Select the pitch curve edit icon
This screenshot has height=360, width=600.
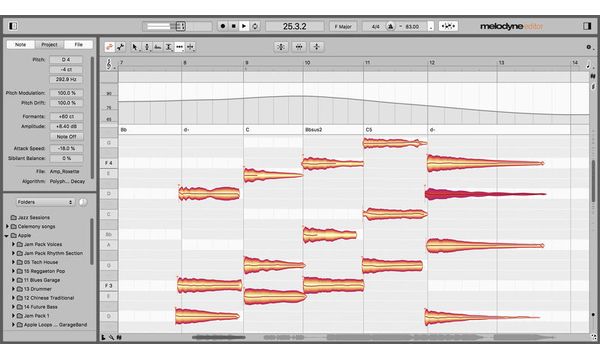click(x=121, y=47)
